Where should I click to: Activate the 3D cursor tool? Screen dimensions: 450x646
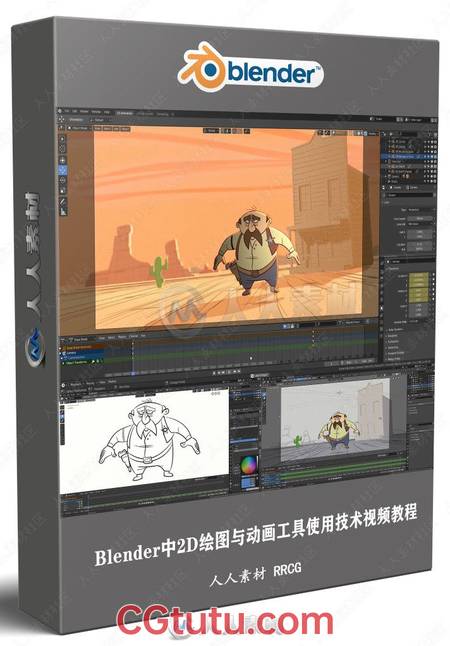(63, 149)
